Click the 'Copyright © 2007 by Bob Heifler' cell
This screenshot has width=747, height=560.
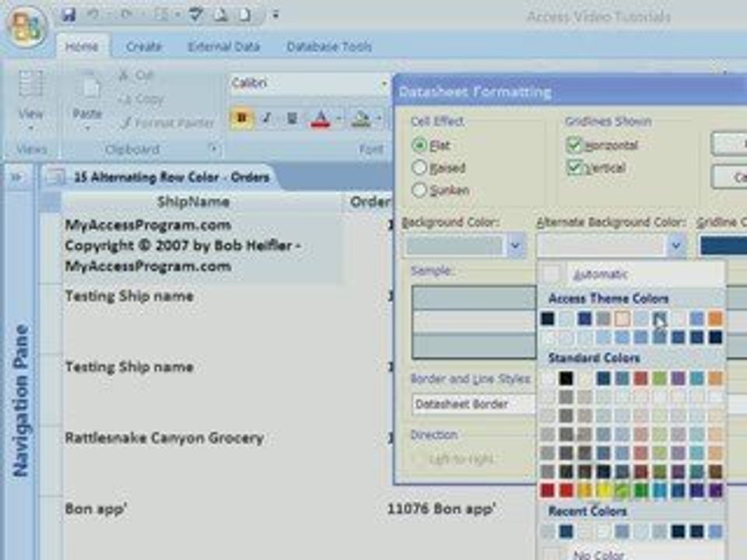[202, 246]
